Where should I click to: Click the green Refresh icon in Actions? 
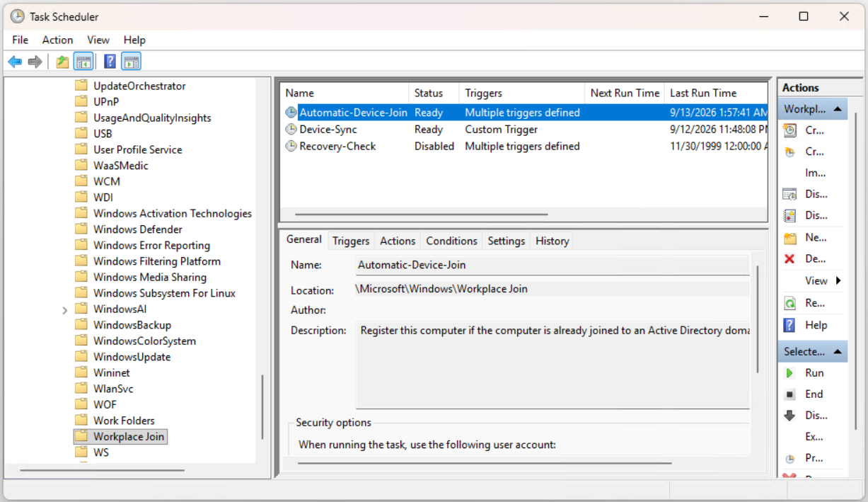789,303
